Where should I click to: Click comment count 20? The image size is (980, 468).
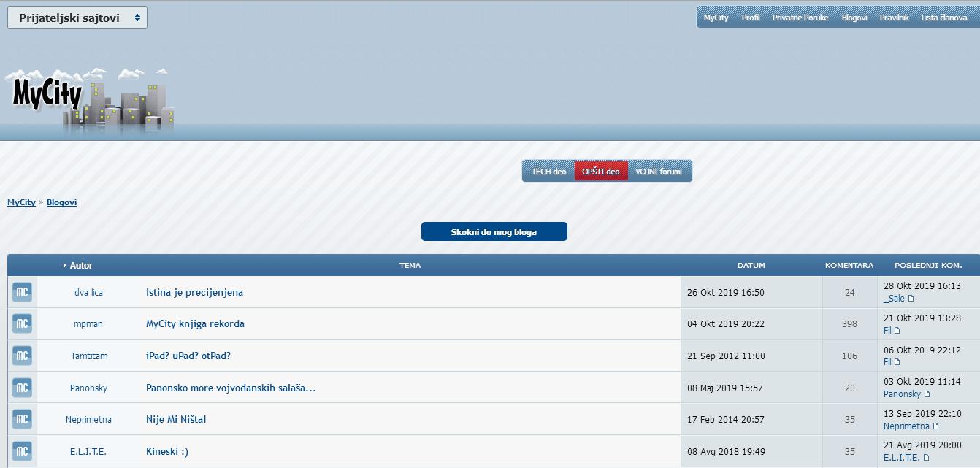click(x=849, y=388)
